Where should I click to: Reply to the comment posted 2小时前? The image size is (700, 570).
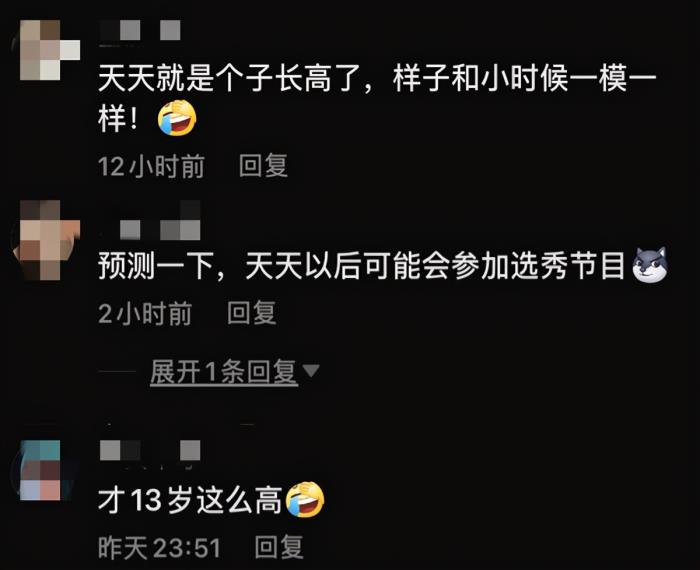click(251, 312)
